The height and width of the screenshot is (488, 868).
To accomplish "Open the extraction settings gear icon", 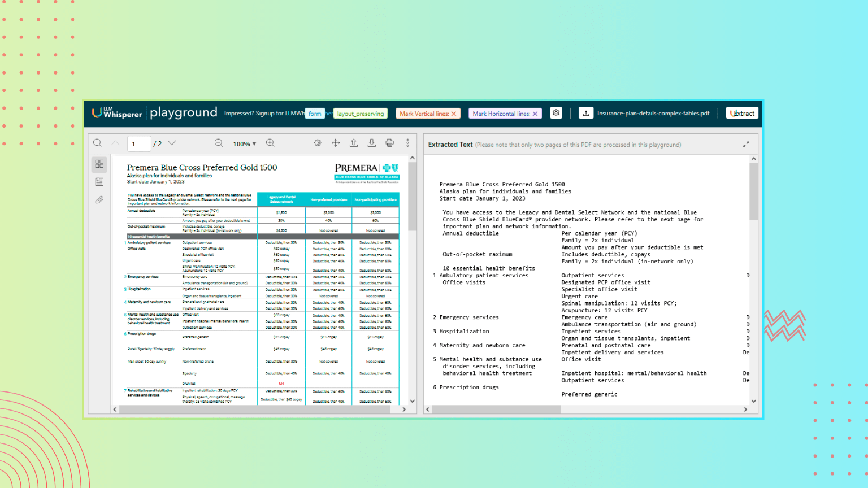I will 556,113.
